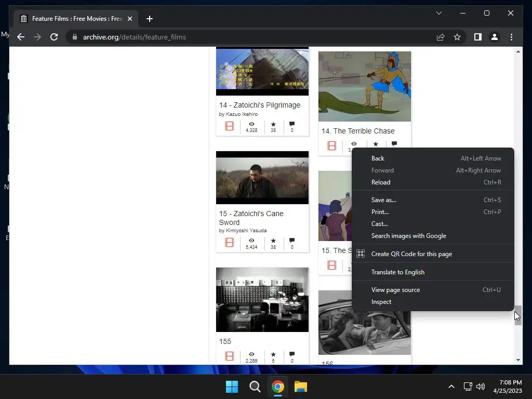
Task: Select Print... from the context menu
Action: (433, 212)
